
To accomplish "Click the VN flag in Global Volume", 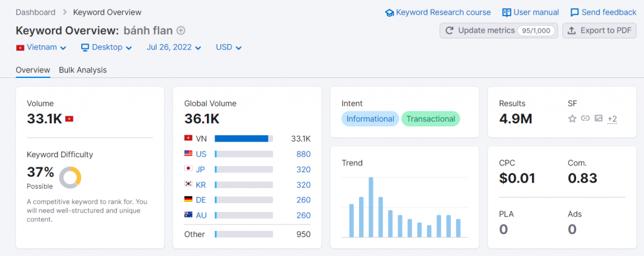I will (x=188, y=138).
